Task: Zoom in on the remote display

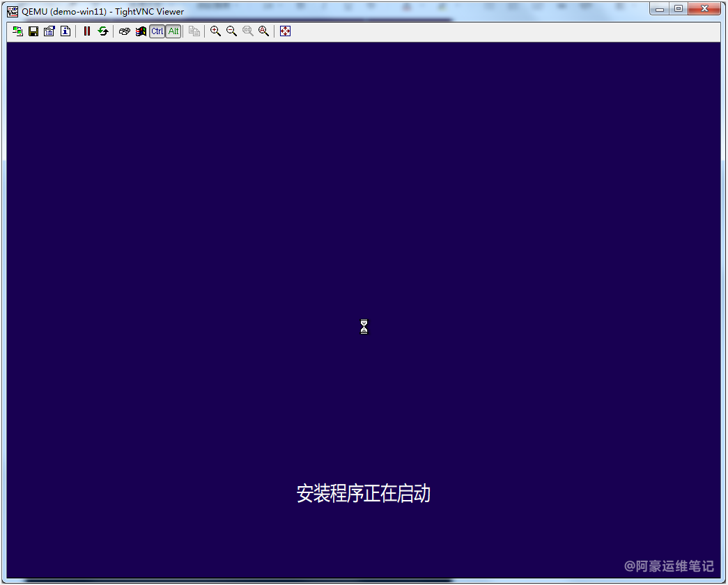Action: [216, 31]
